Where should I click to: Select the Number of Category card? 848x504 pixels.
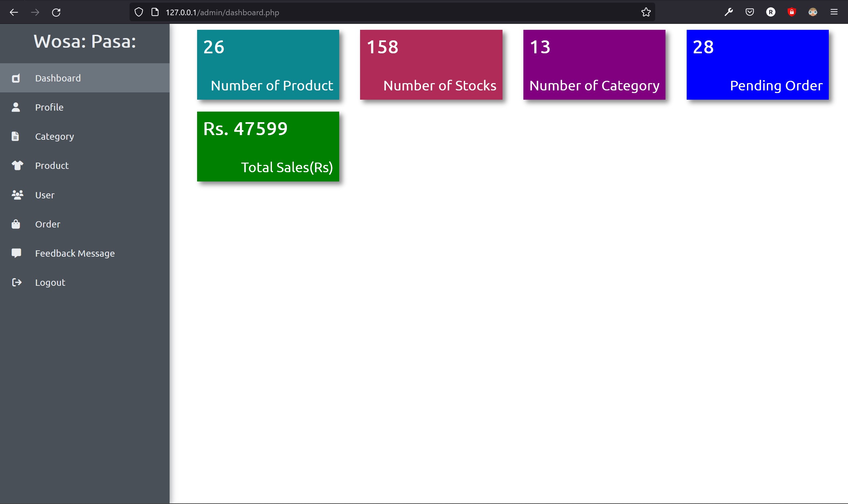[594, 64]
